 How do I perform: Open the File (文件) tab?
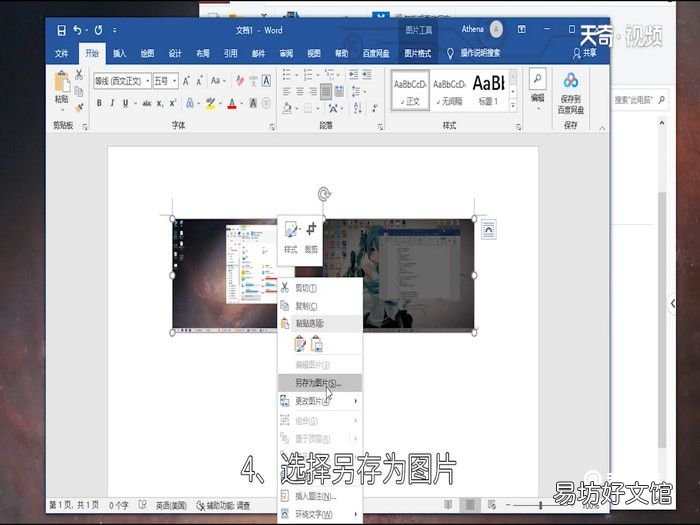[62, 54]
